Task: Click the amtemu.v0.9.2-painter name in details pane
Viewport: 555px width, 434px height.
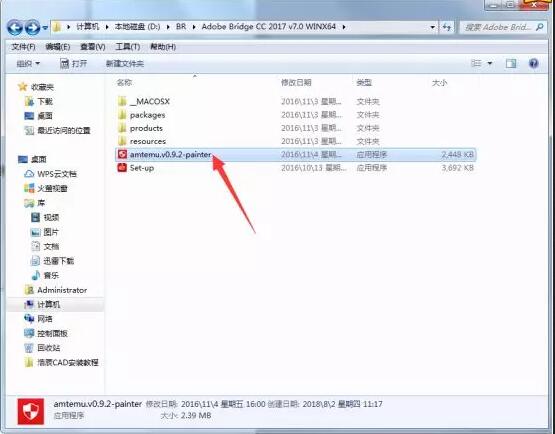Action: click(x=98, y=404)
